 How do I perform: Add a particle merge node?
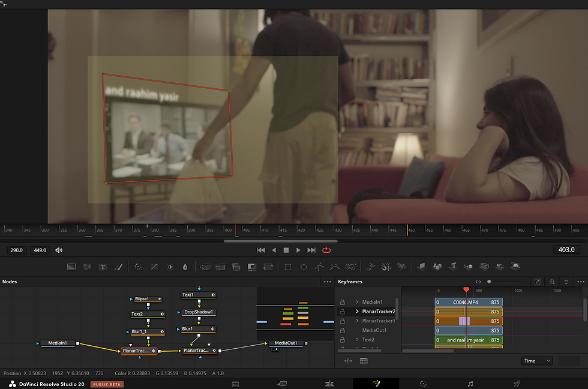point(386,267)
